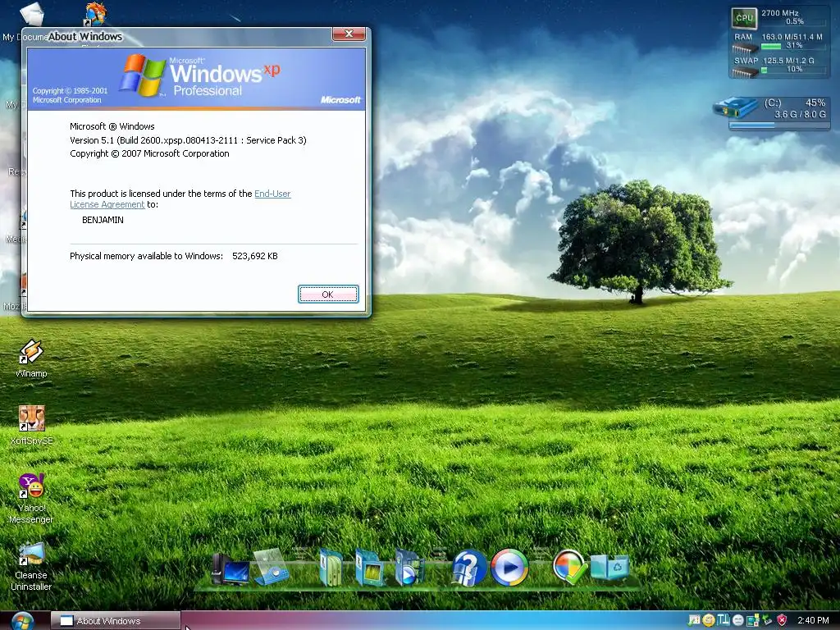840x630 pixels.
Task: Click OK in About Windows dialog
Action: (x=328, y=294)
